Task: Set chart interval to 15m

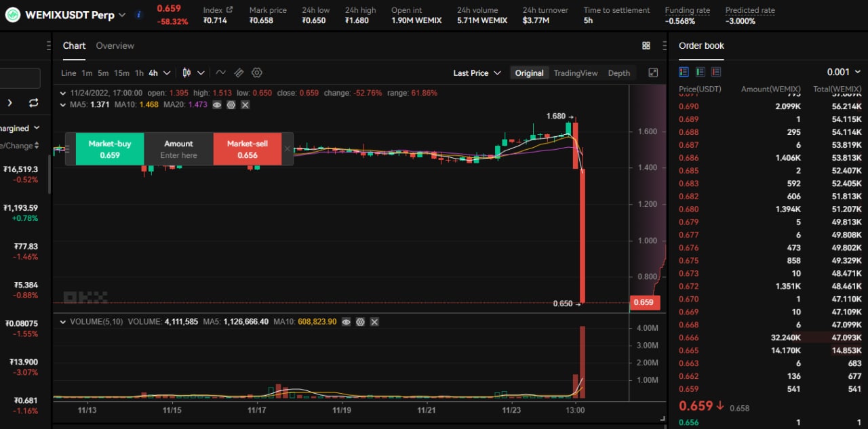Action: 121,73
